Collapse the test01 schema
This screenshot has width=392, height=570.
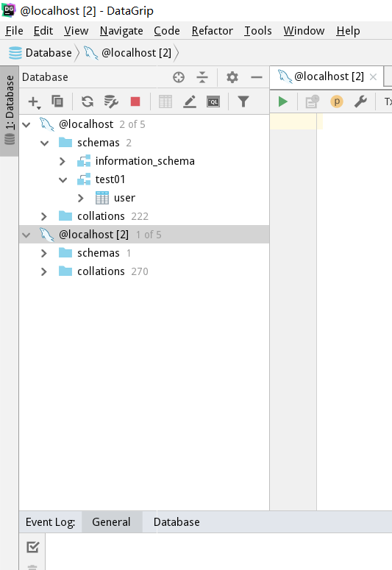coord(63,179)
